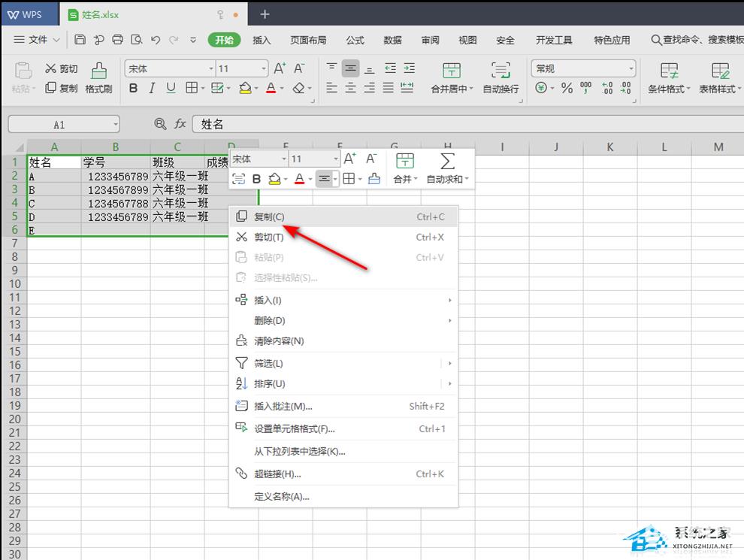Choose 定义名称(A) in context menu
Screen dimensions: 744x560
coord(344,496)
